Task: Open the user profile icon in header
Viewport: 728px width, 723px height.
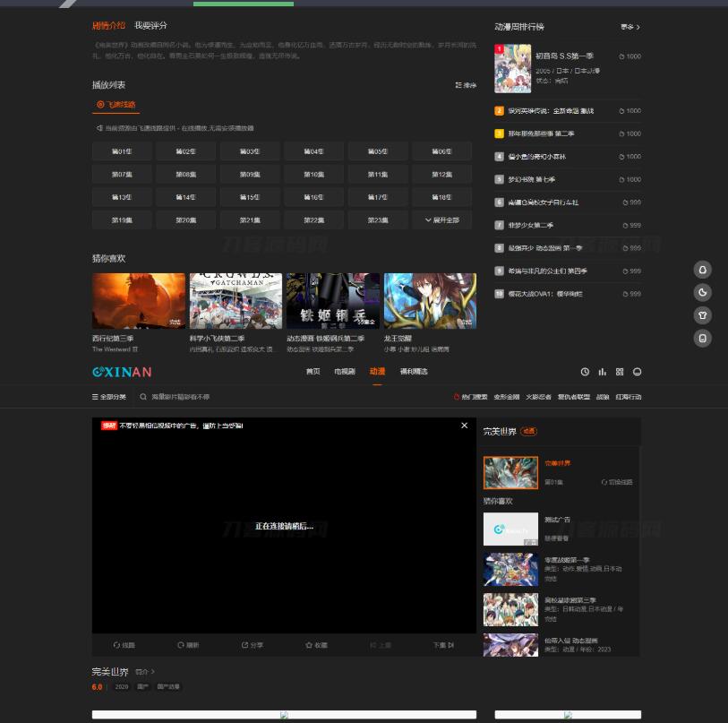Action: 638,372
